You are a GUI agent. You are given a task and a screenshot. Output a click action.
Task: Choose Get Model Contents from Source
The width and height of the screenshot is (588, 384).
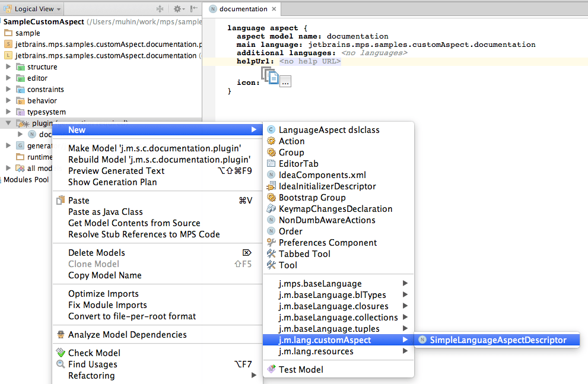(157, 223)
